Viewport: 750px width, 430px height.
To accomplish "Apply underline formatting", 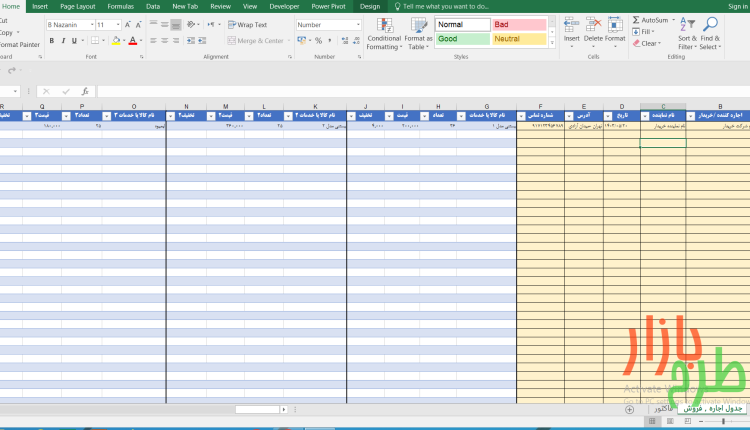I will (x=74, y=41).
